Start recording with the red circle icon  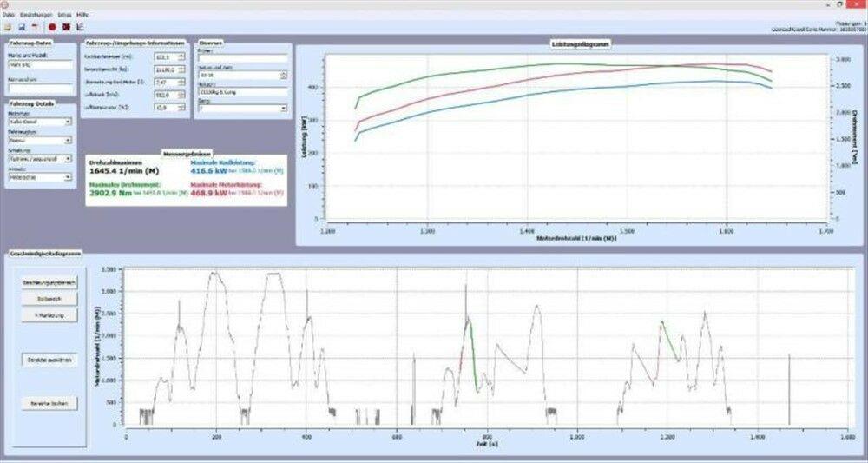(x=52, y=28)
